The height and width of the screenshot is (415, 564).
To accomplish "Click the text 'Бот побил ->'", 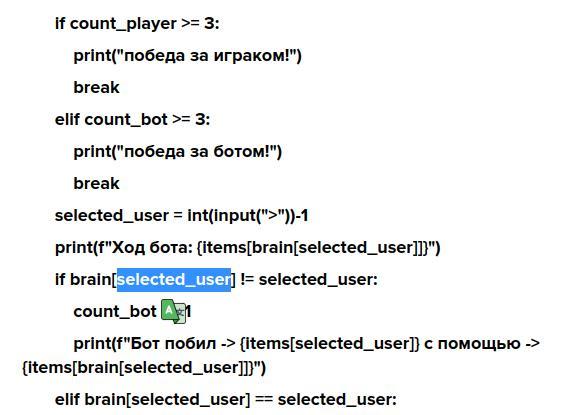I will pyautogui.click(x=182, y=343).
